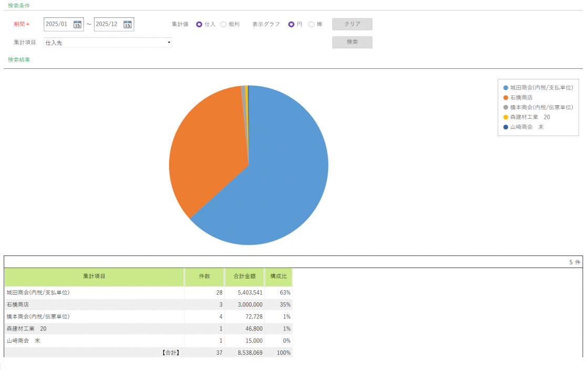Click the start period date field 2025/01
The height and width of the screenshot is (370, 588).
(58, 24)
